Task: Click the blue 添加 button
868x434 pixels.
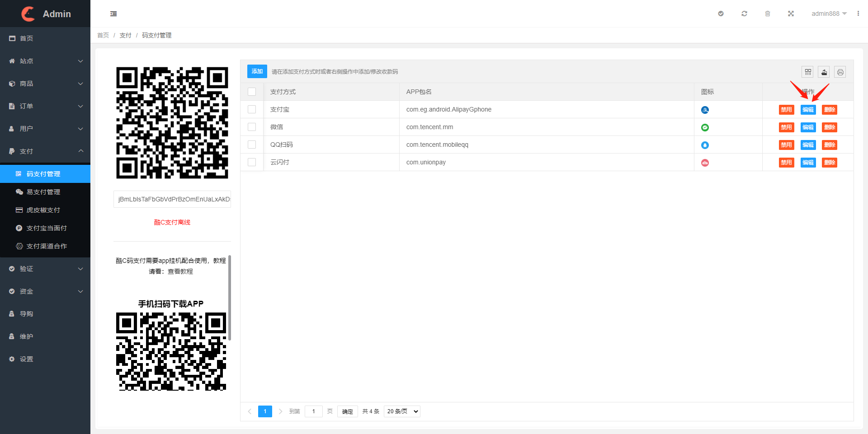Action: [257, 71]
